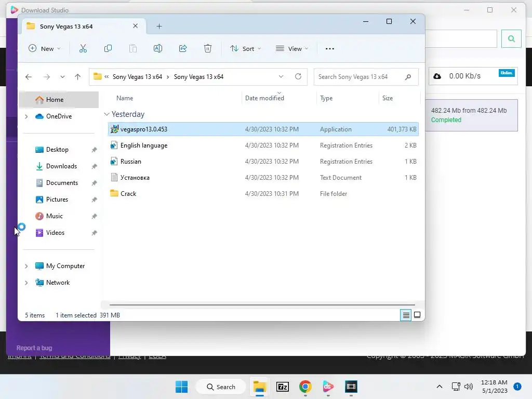The width and height of the screenshot is (532, 399).
Task: Open Music in quick access
Action: [54, 216]
